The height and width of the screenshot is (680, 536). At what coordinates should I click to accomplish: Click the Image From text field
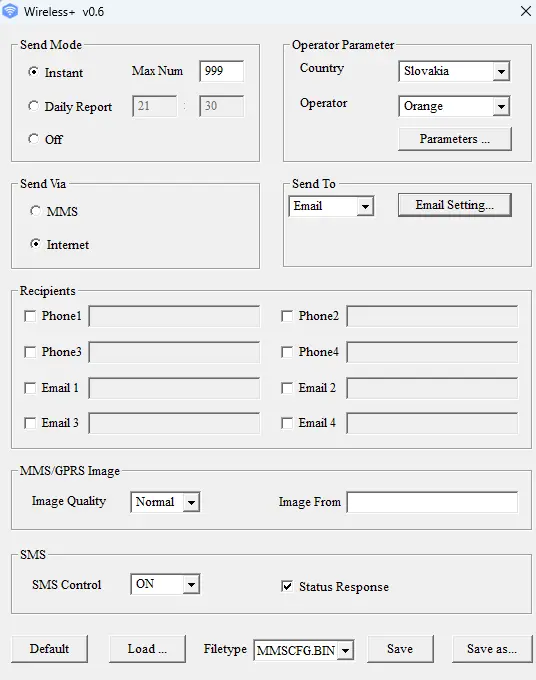coord(432,502)
